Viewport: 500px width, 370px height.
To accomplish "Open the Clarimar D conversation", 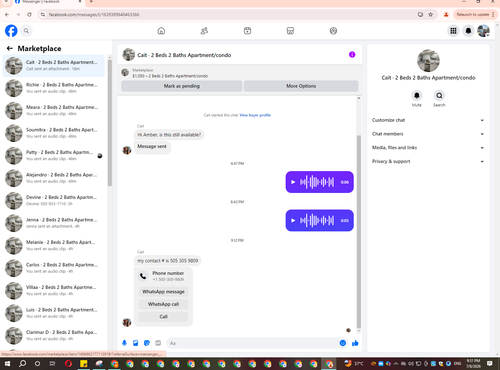I will click(x=54, y=336).
